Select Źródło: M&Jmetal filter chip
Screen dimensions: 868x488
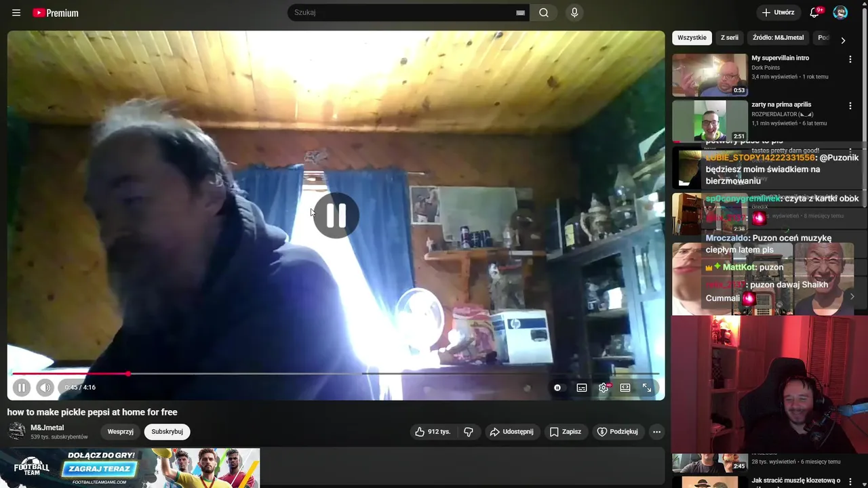pos(778,38)
